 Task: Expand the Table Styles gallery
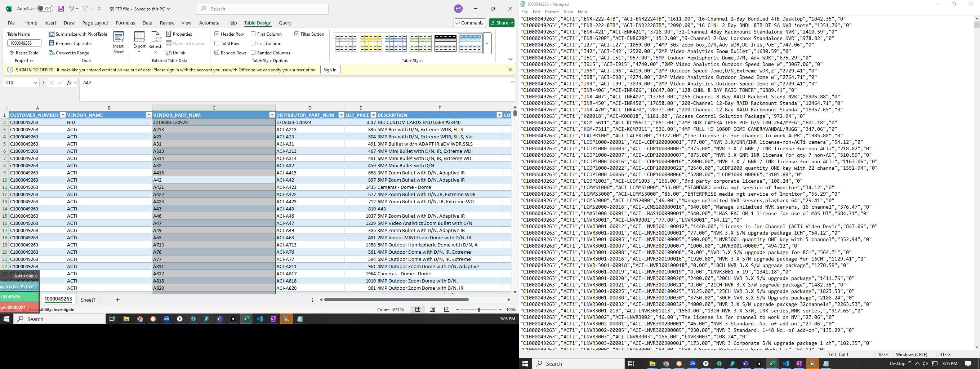pos(487,43)
